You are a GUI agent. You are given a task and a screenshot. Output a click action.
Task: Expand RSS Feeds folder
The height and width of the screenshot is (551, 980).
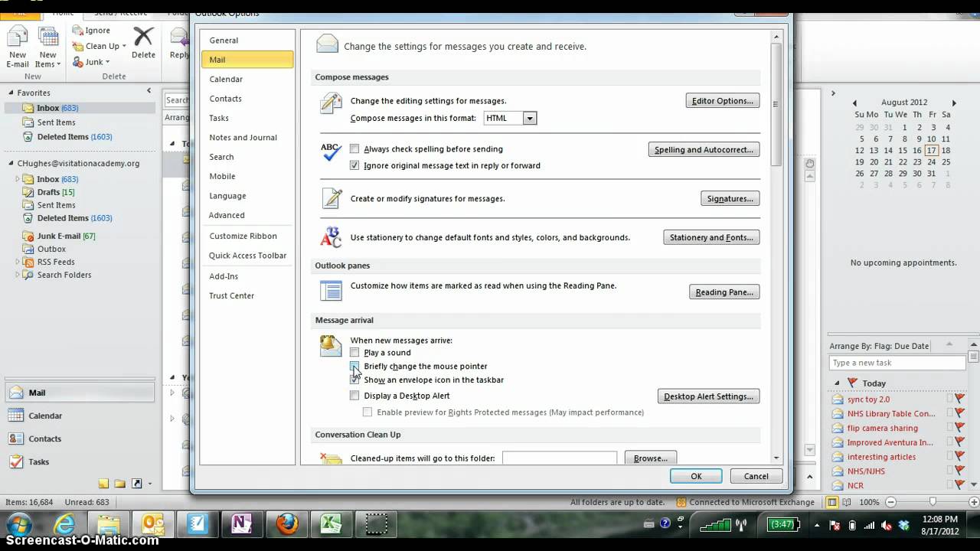(18, 262)
